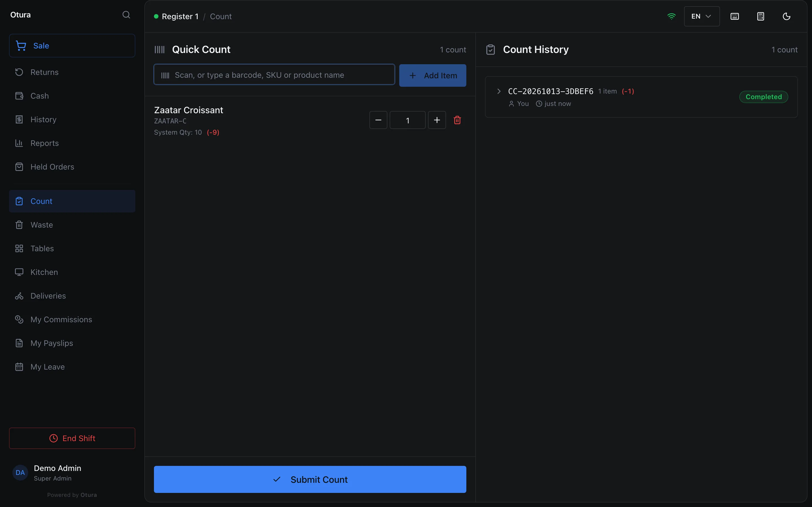The width and height of the screenshot is (812, 507).
Task: Click the wifi connection status icon
Action: (671, 16)
